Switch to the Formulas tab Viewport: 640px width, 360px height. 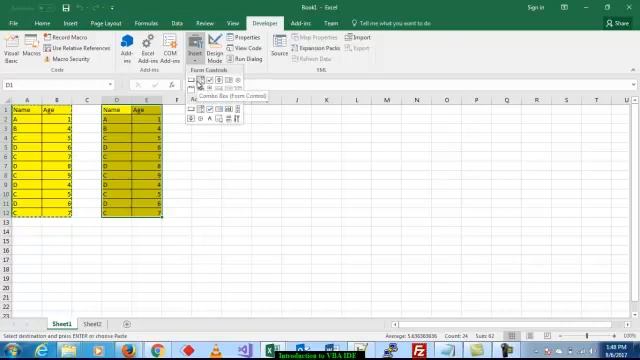[146, 23]
